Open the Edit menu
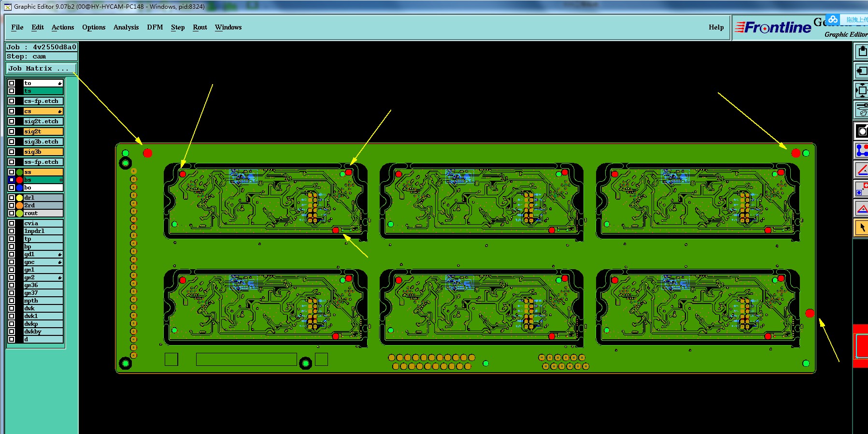 [x=38, y=27]
